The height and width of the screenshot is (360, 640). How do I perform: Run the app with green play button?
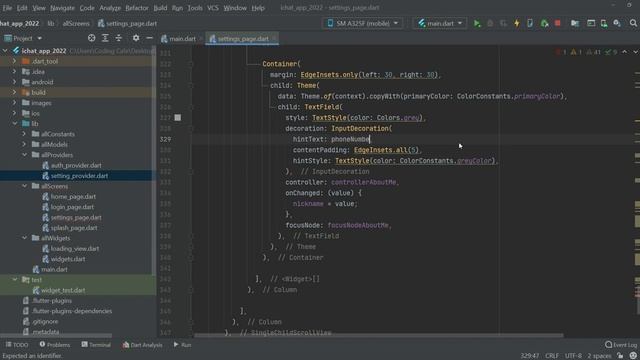coord(477,23)
